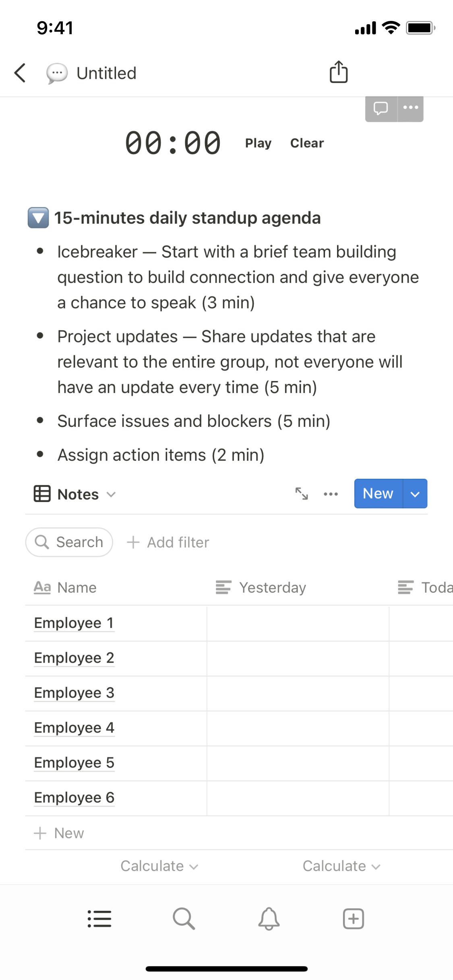
Task: Tap Add filter in Notes database
Action: [x=168, y=542]
